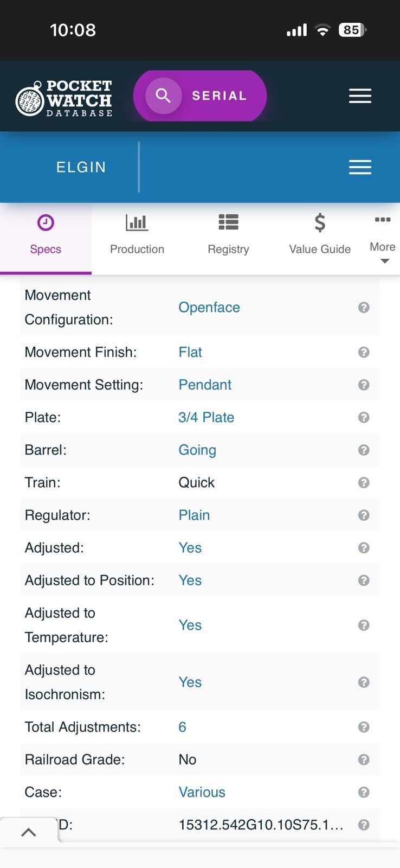Click help icon for Regulator row
Image resolution: width=400 pixels, height=868 pixels.
point(364,515)
